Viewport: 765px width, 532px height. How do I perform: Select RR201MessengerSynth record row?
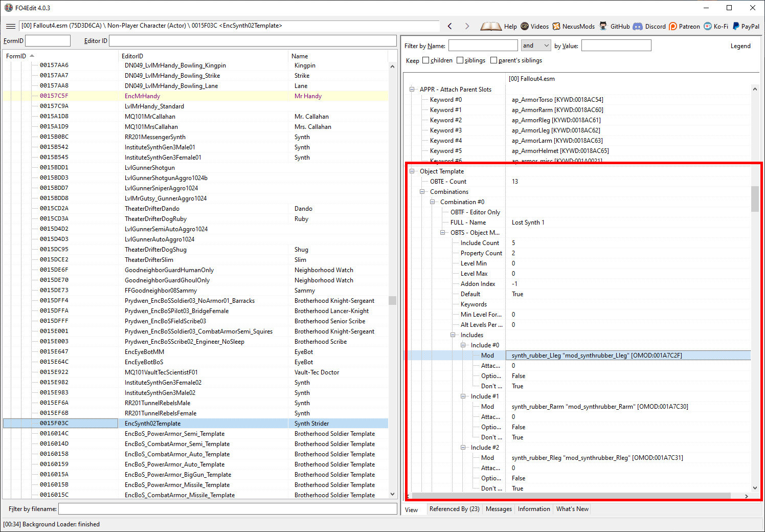(x=196, y=137)
